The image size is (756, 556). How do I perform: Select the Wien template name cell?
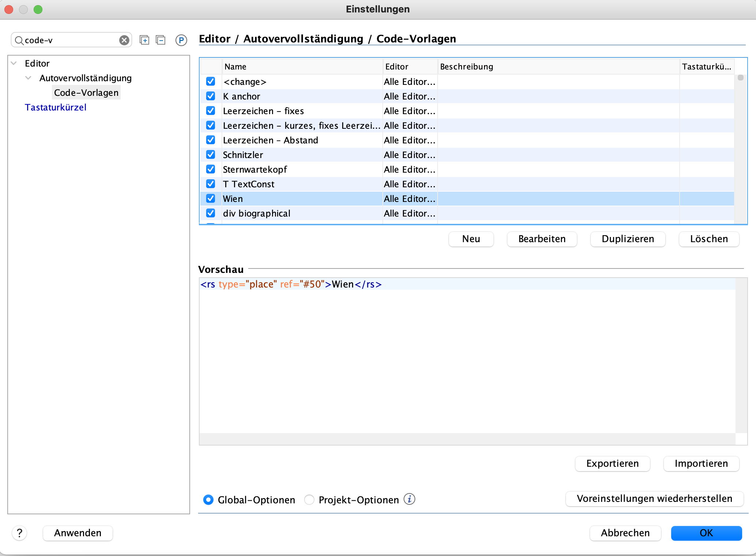302,199
